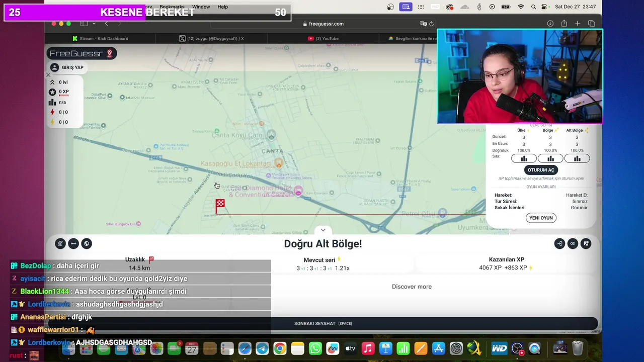Click Çanta Köyü Camii map pin
Screen dimensions: 644x362
pos(272,135)
